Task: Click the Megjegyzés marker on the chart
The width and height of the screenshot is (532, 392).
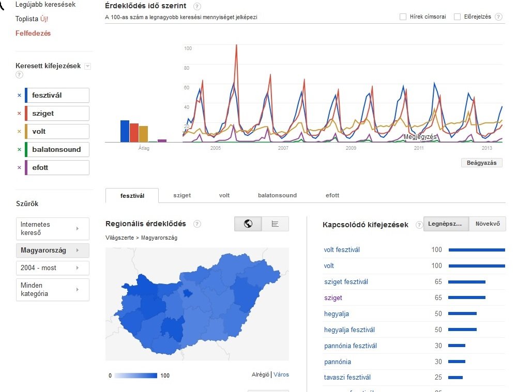Action: tap(420, 137)
